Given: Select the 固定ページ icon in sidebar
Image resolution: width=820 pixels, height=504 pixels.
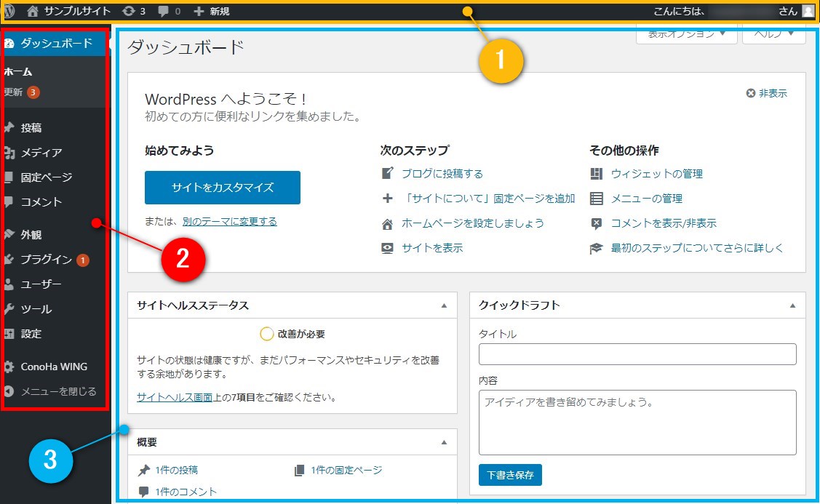Looking at the screenshot, I should (9, 177).
